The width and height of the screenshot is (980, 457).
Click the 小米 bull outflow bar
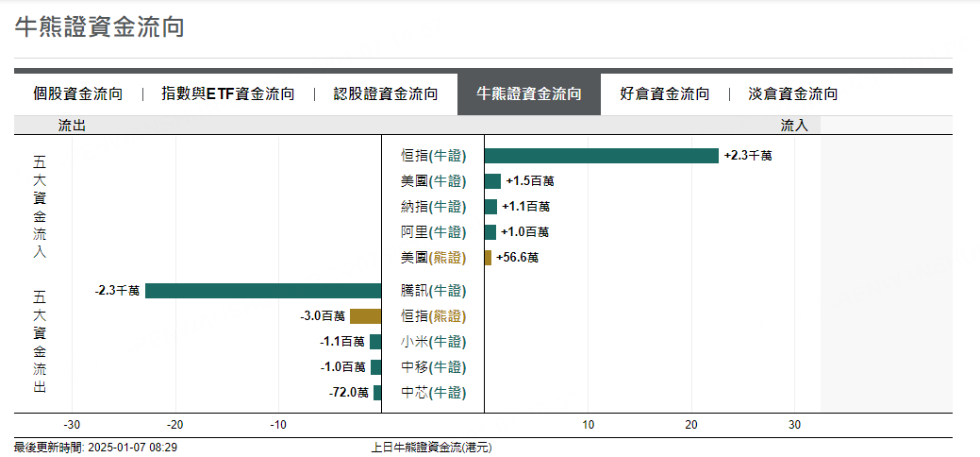375,342
